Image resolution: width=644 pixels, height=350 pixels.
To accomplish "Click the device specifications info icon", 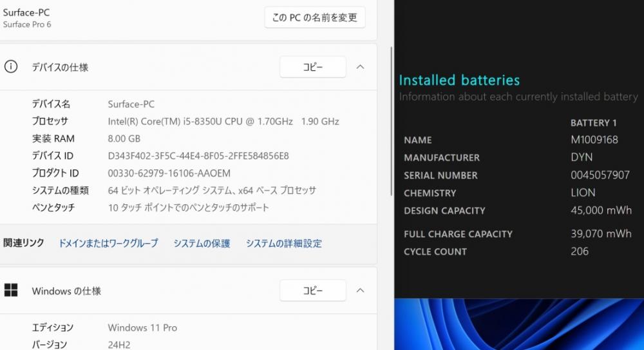I will coord(11,66).
